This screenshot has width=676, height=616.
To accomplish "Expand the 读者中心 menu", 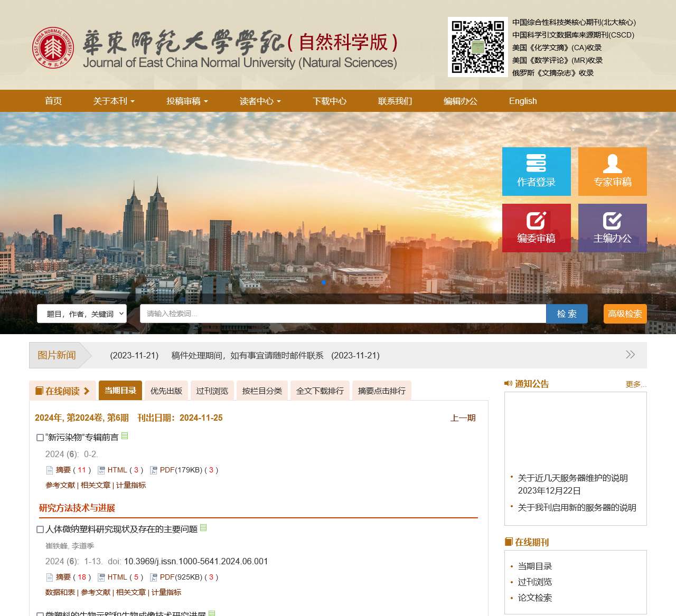I will (260, 101).
